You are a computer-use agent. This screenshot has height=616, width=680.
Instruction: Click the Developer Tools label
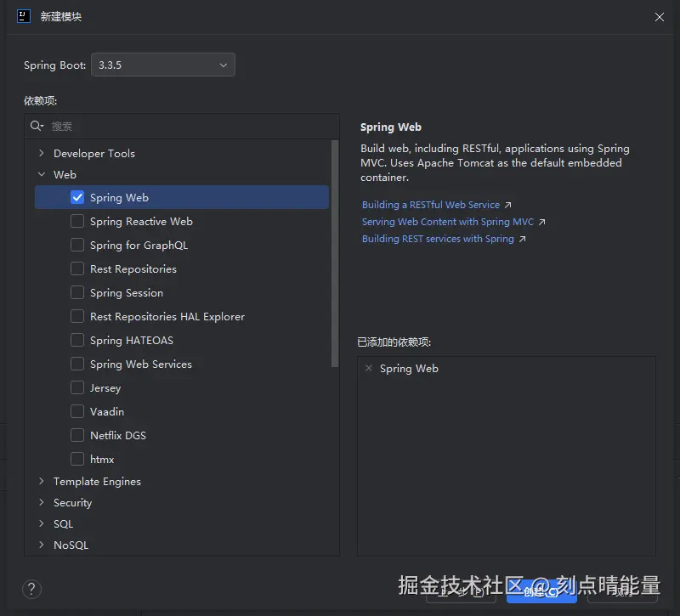point(94,154)
